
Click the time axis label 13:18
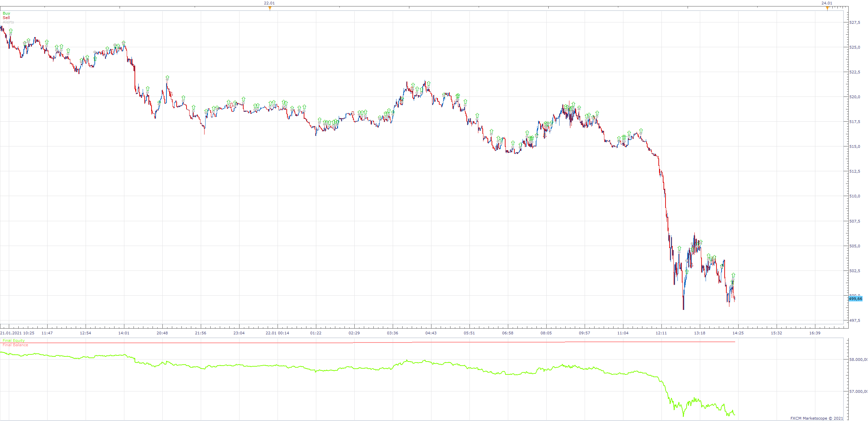click(x=699, y=333)
